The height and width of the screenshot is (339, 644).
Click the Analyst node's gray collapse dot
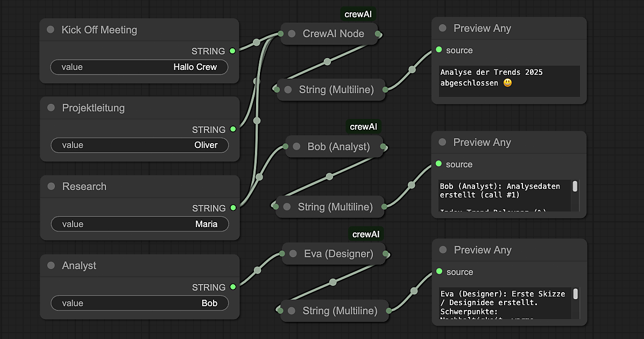point(51,266)
